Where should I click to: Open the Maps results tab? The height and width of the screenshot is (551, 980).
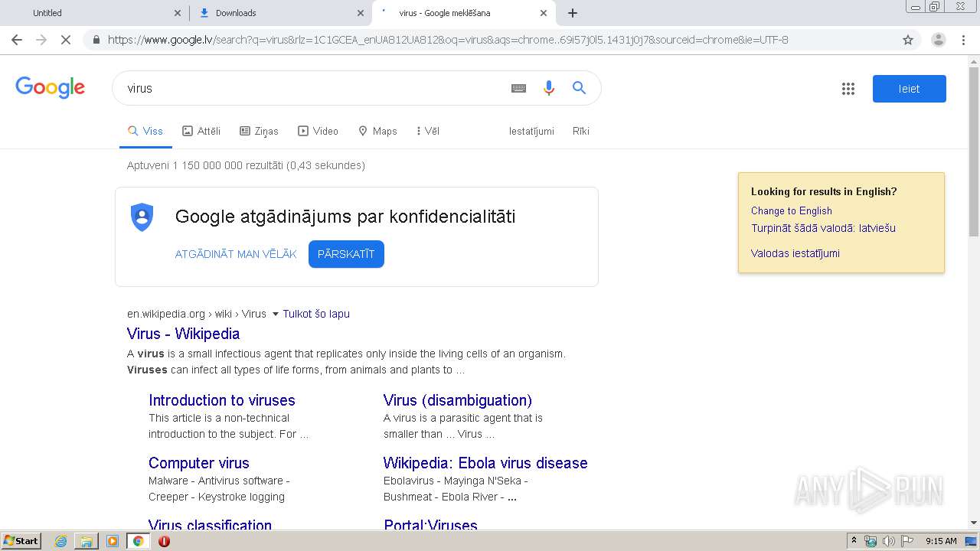click(377, 131)
